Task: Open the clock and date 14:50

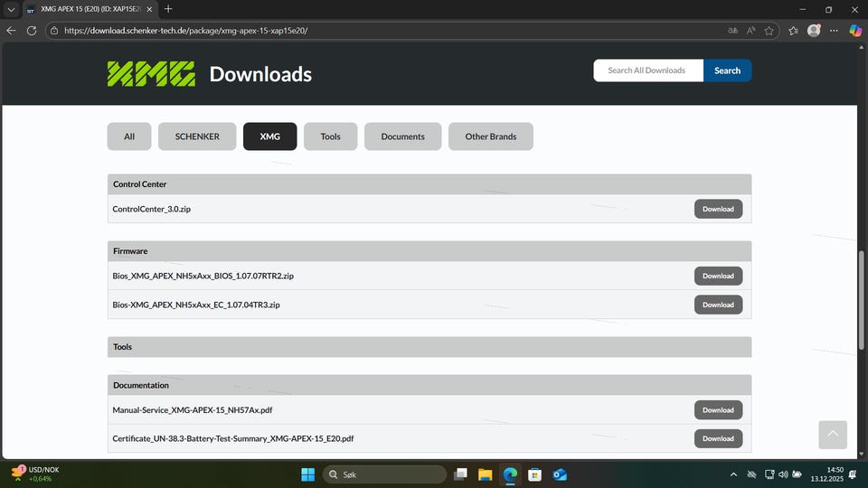Action: click(827, 474)
